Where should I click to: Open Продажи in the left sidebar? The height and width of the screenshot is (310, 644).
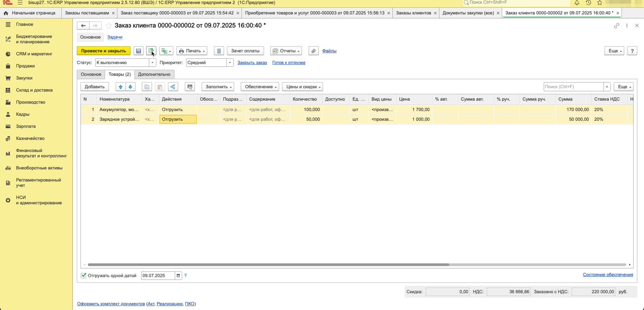tap(25, 66)
